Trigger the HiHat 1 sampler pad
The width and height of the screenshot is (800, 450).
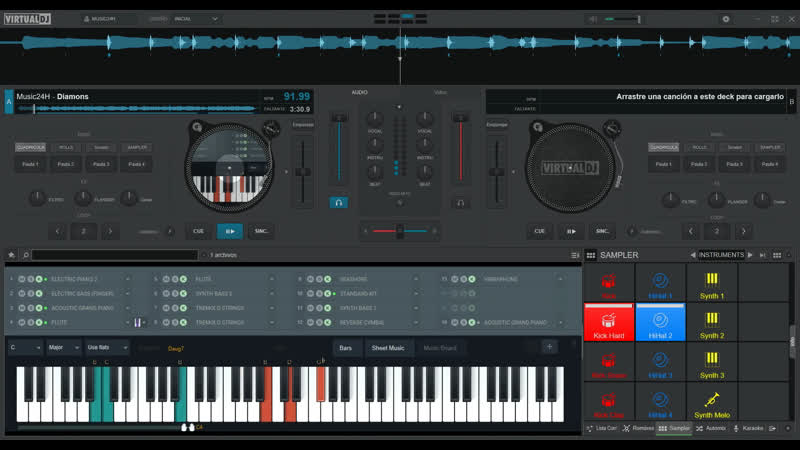[660, 283]
